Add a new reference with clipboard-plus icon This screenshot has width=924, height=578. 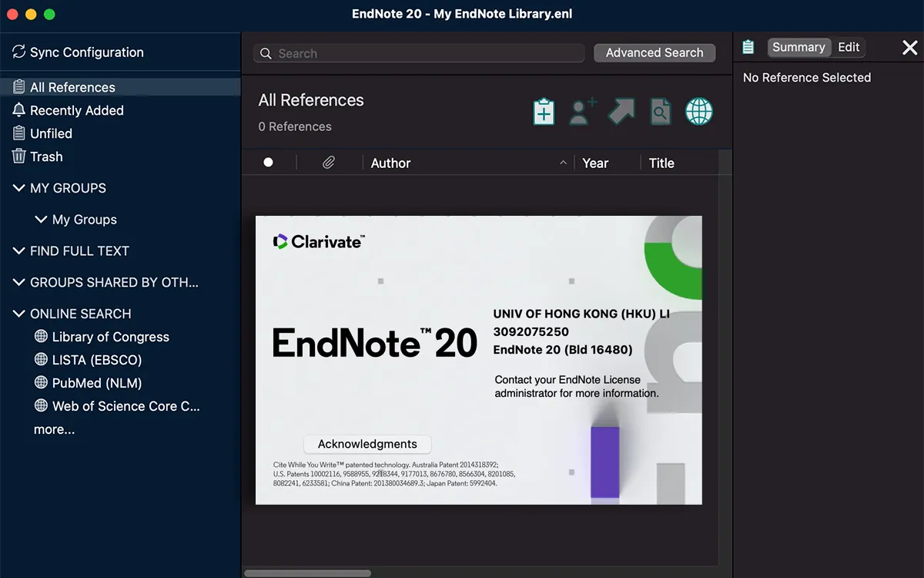coord(544,112)
